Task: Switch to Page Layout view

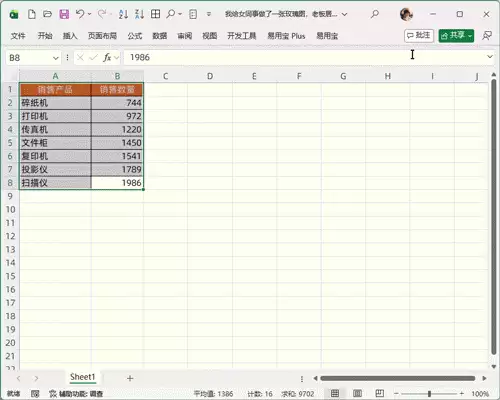Action: pyautogui.click(x=357, y=393)
